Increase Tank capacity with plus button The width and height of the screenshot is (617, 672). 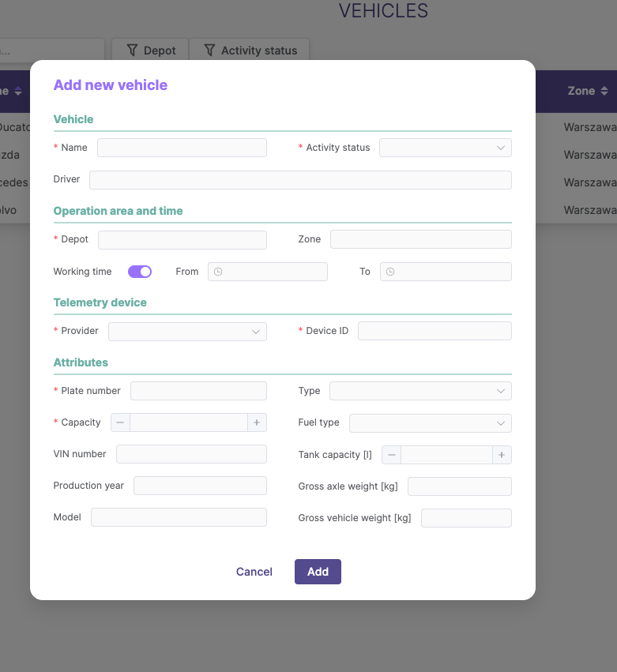[x=502, y=455]
